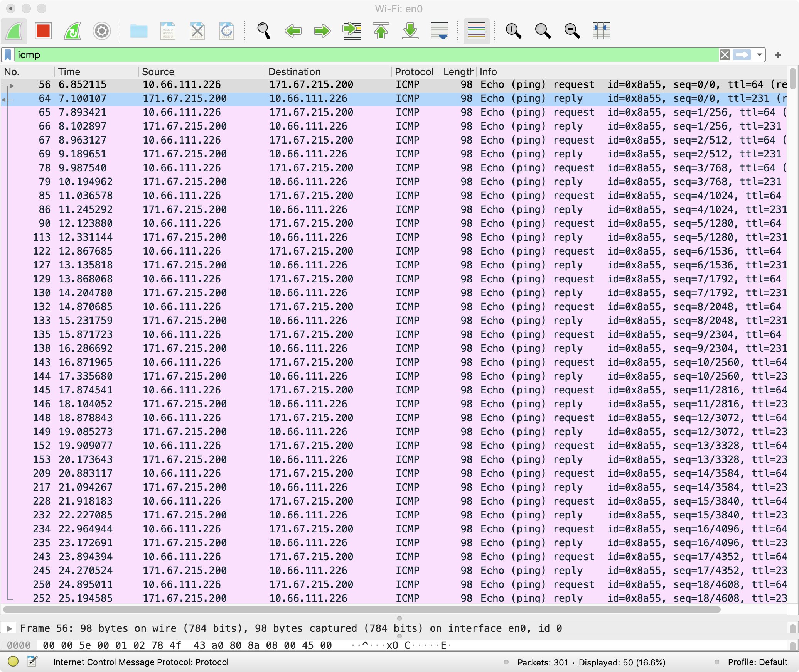Open the display filter history dropdown
799x672 pixels.
point(759,55)
